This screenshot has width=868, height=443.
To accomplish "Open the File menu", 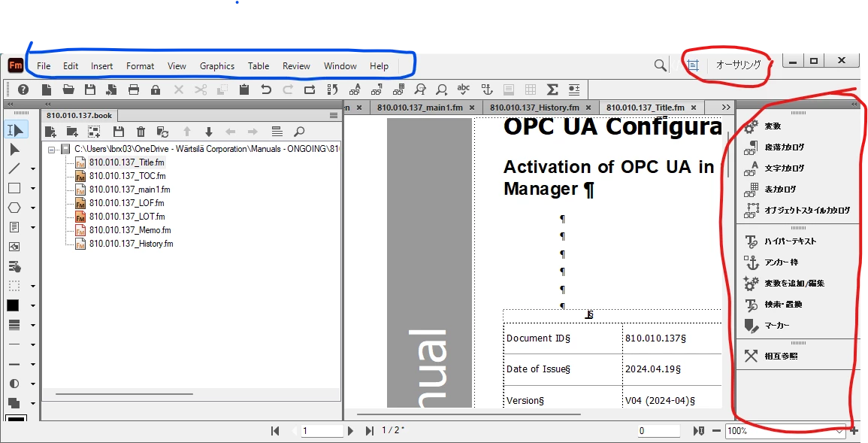I will [44, 66].
